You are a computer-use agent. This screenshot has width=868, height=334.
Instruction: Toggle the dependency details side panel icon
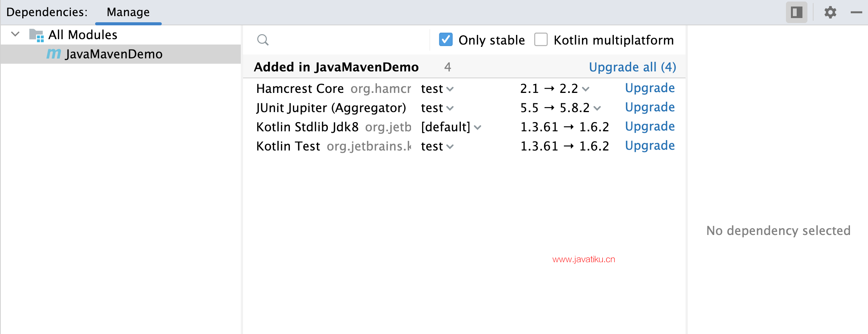pos(796,12)
